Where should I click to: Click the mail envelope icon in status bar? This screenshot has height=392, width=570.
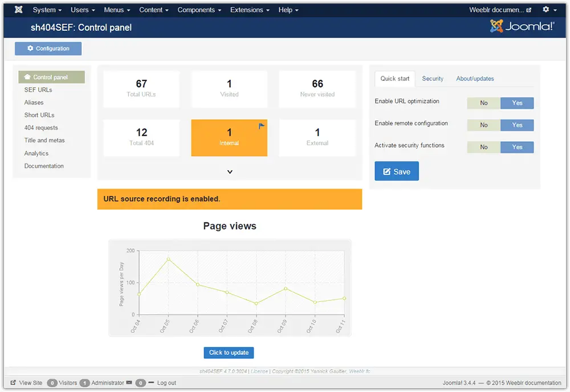129,382
